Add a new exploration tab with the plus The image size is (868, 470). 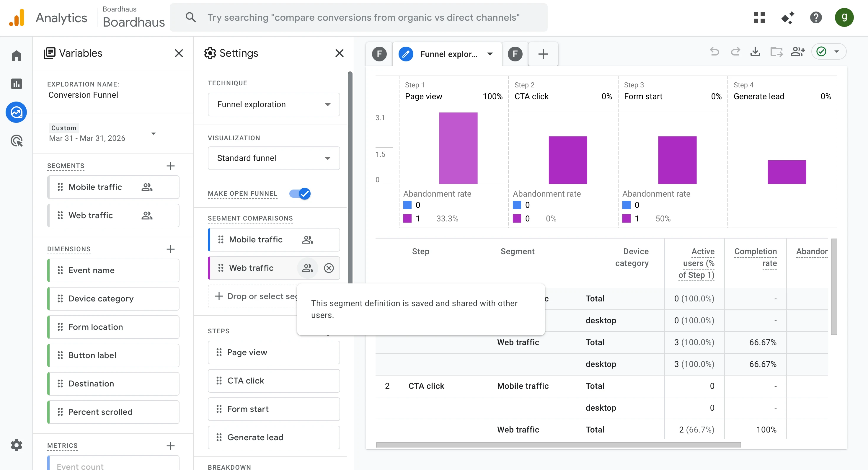coord(543,54)
